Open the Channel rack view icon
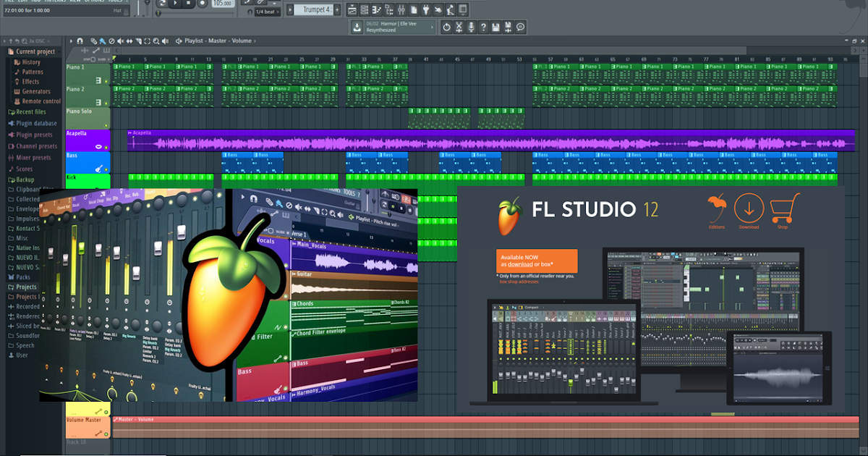This screenshot has height=456, width=868. pyautogui.click(x=365, y=9)
